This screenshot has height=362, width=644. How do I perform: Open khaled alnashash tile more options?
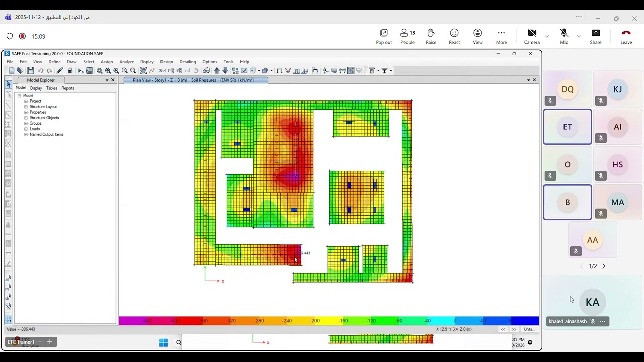click(602, 321)
